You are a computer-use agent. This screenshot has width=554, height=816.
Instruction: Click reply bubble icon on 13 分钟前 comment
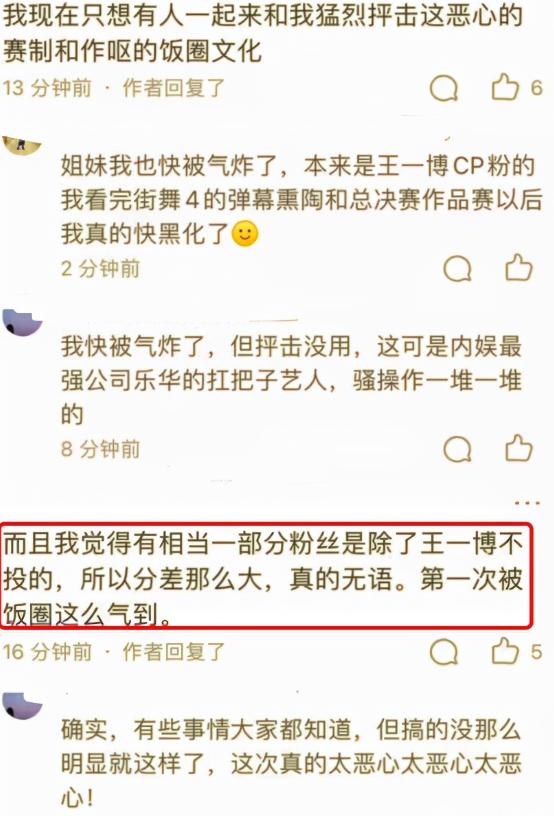444,88
